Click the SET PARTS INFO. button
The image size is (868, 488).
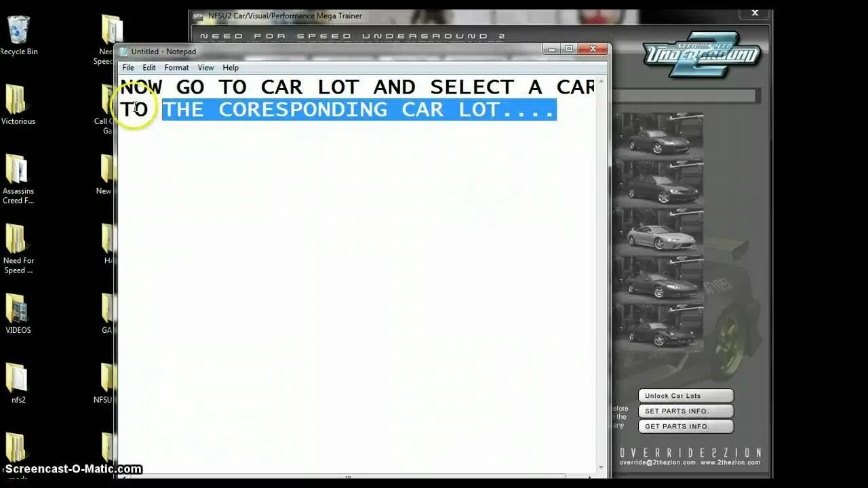[686, 411]
